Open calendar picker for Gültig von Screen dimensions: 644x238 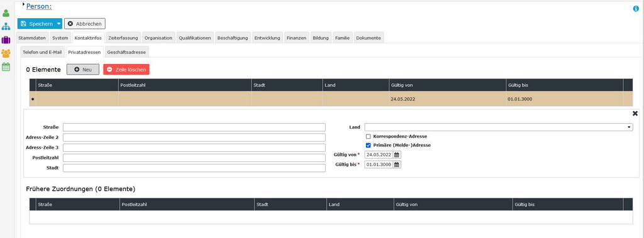coord(396,155)
